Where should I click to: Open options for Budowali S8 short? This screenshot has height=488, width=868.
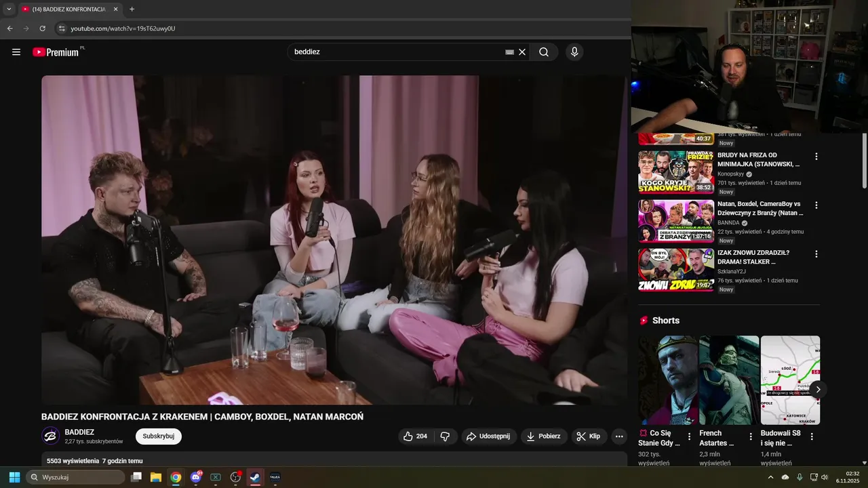tap(812, 436)
